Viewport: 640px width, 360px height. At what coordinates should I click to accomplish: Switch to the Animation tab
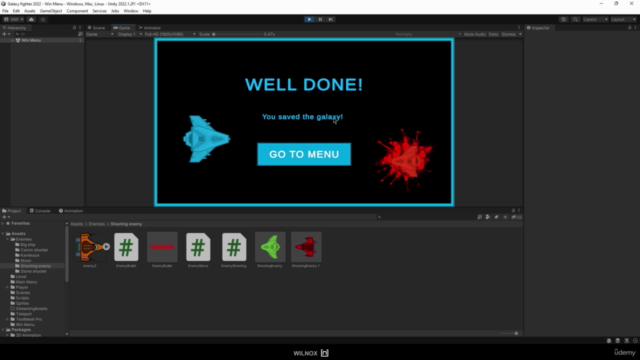click(x=71, y=211)
